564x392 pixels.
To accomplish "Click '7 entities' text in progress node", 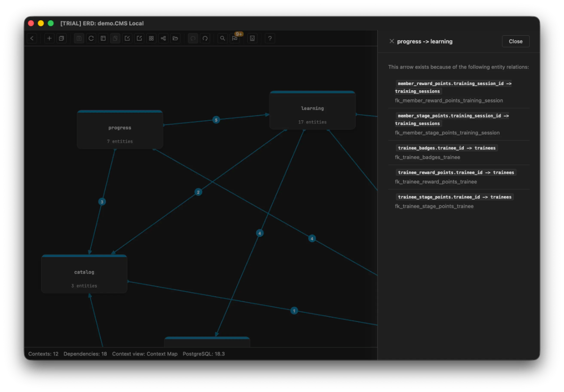I will pos(120,141).
